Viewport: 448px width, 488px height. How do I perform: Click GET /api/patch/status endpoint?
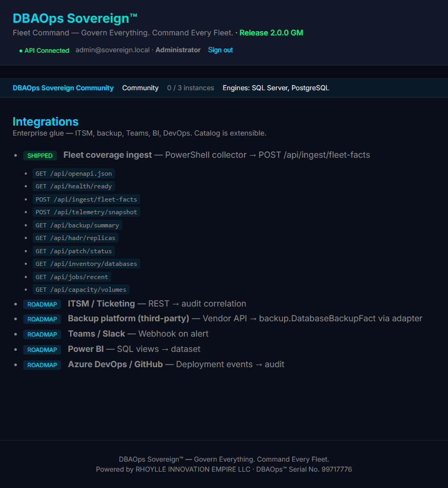(74, 251)
